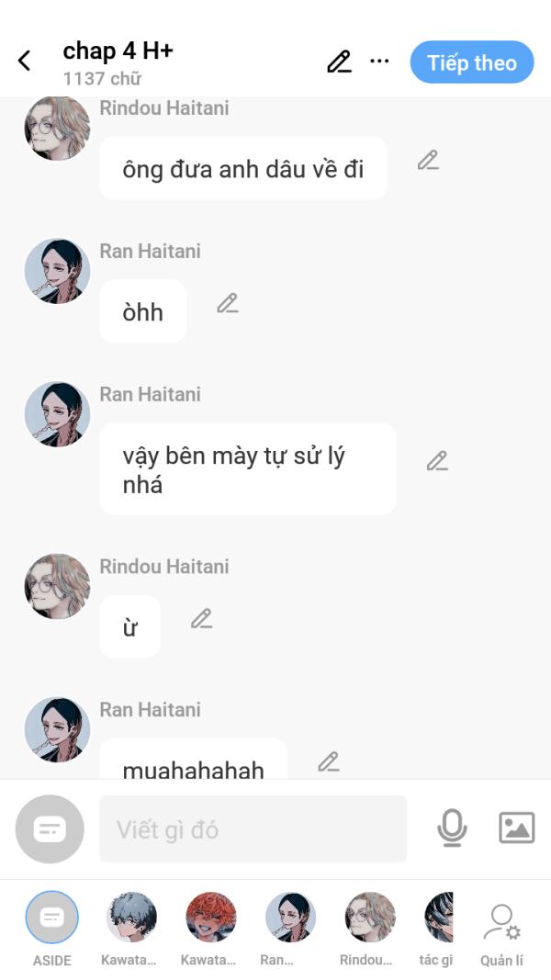The width and height of the screenshot is (551, 980).
Task: Edit the "òhh" message bubble
Action: pyautogui.click(x=228, y=303)
